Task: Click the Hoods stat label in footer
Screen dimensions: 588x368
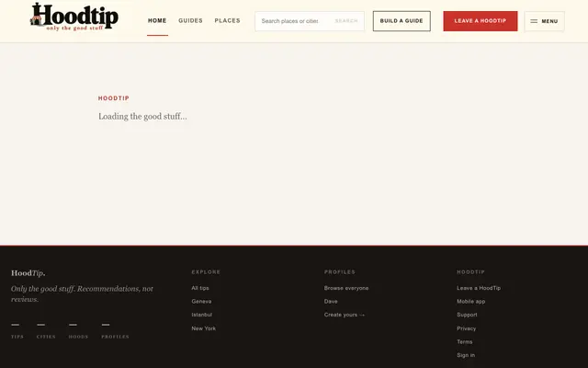Action: 78,337
